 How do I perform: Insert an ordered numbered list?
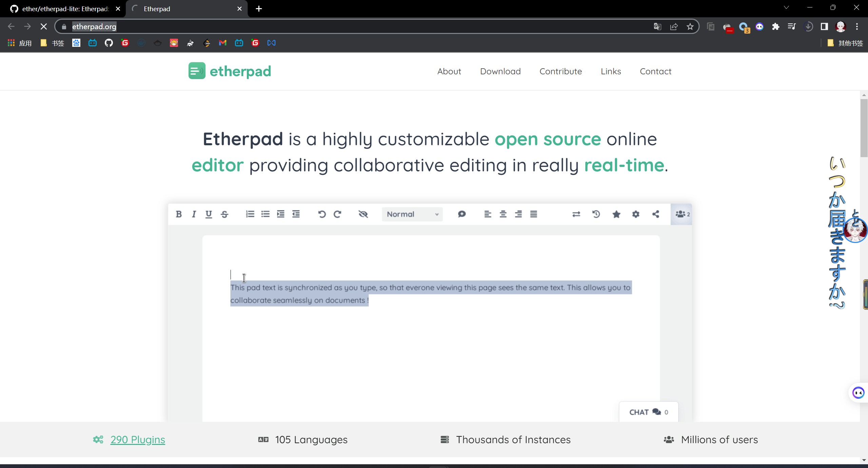coord(250,214)
